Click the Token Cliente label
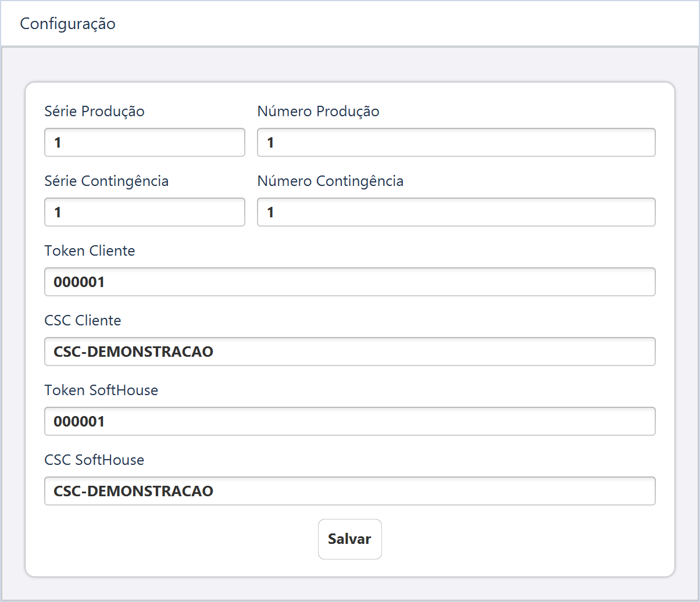Viewport: 700px width, 602px height. pos(90,250)
